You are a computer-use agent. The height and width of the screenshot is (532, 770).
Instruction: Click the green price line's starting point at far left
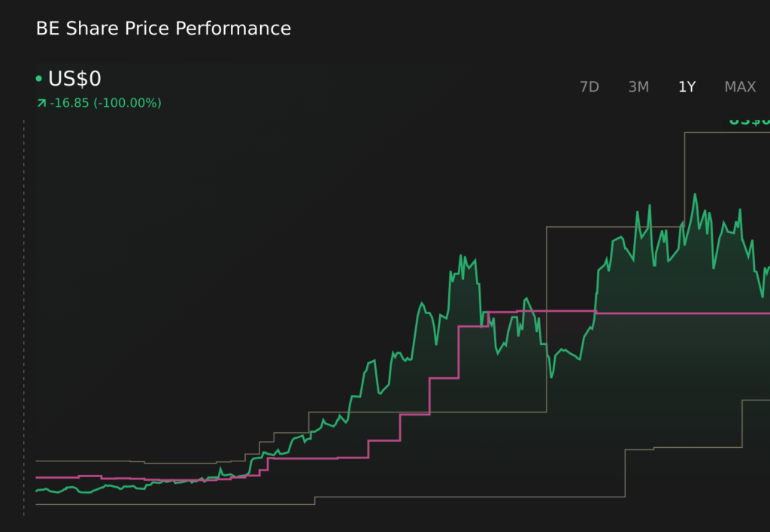37,491
